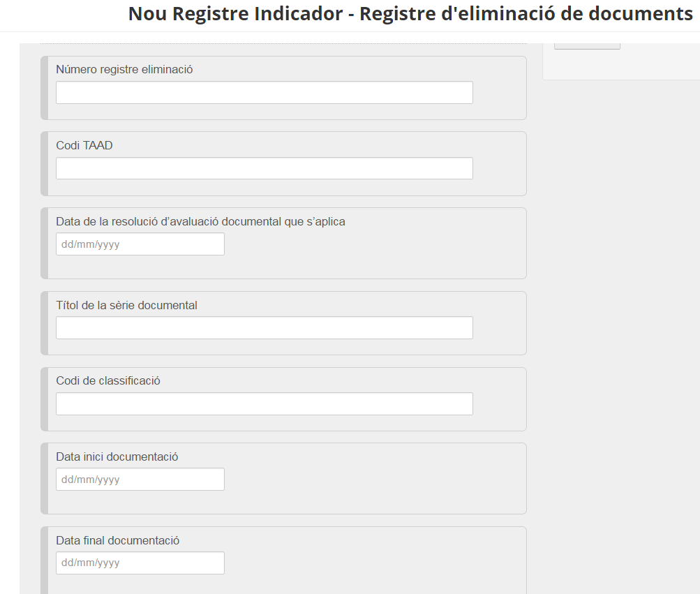Click the "Data inici documentació" label

117,456
